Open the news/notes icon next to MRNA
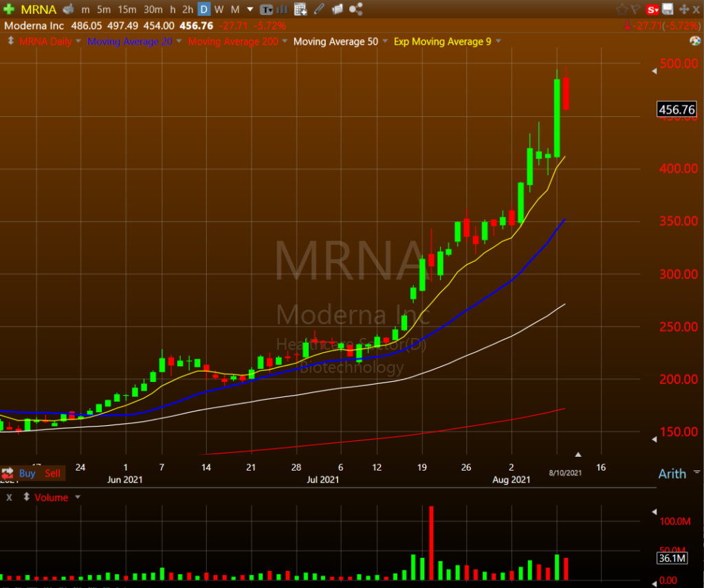This screenshot has width=704, height=588. click(68, 9)
